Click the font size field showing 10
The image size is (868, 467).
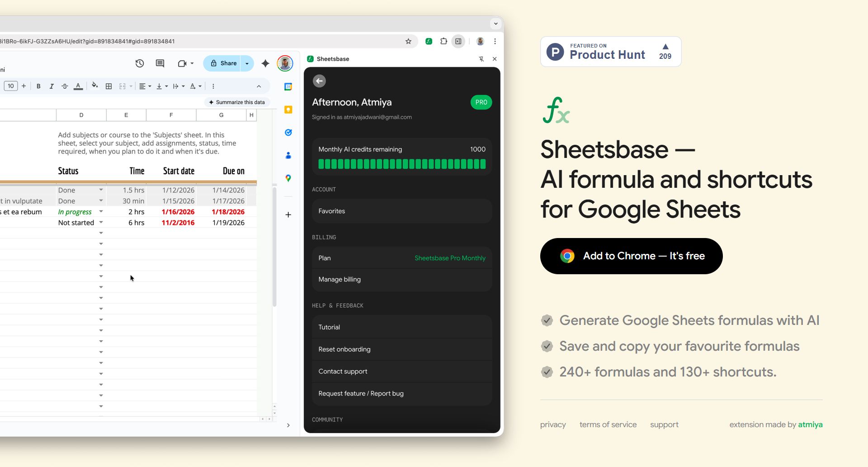10,86
